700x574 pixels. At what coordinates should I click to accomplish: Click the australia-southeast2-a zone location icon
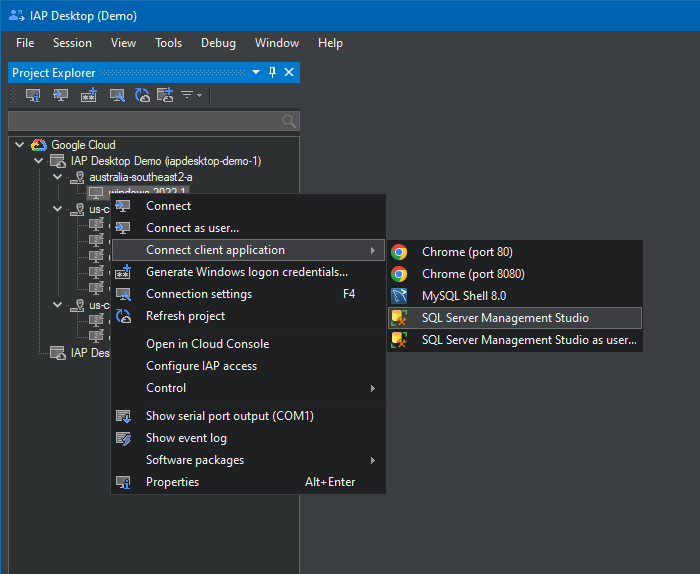click(78, 177)
